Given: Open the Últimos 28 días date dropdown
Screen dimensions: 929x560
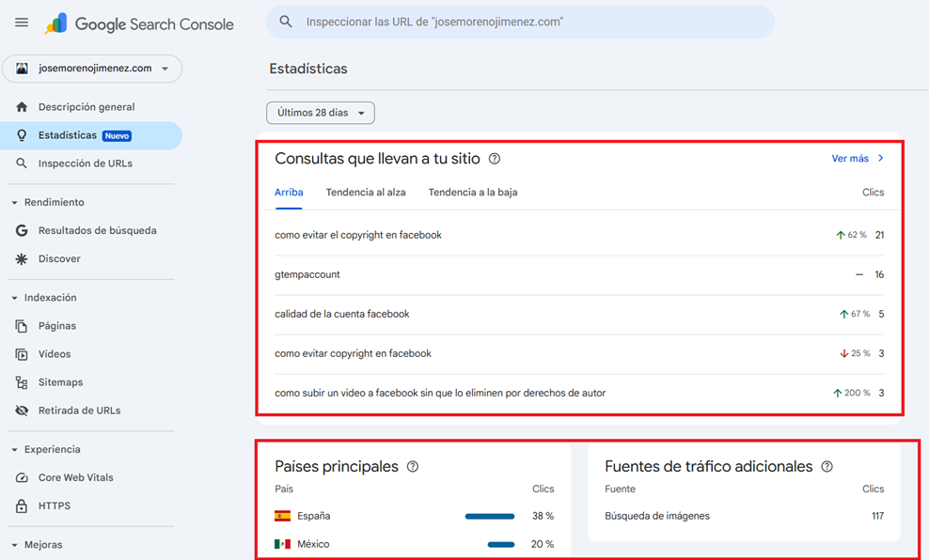Looking at the screenshot, I should [x=321, y=113].
